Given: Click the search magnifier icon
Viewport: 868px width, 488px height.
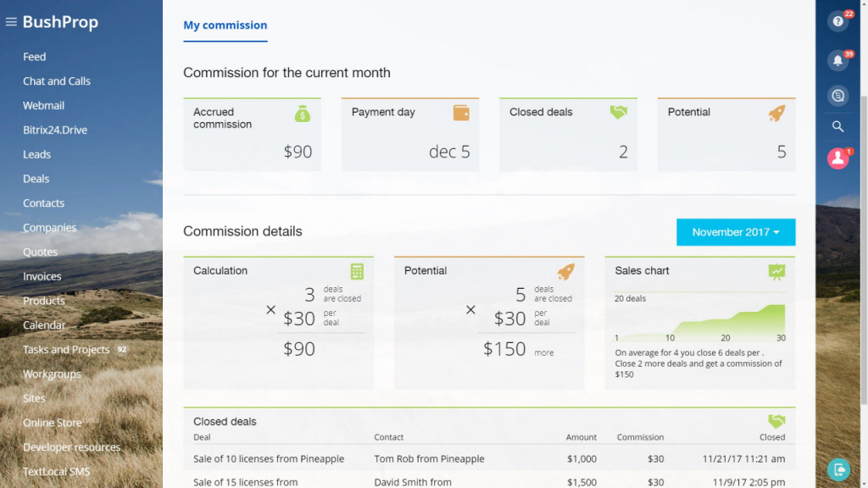Looking at the screenshot, I should [x=837, y=127].
